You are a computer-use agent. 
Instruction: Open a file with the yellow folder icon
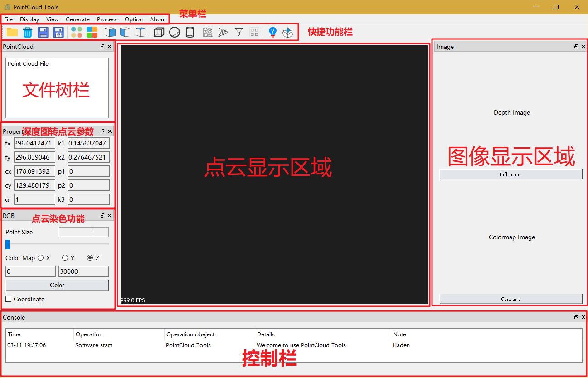(12, 32)
